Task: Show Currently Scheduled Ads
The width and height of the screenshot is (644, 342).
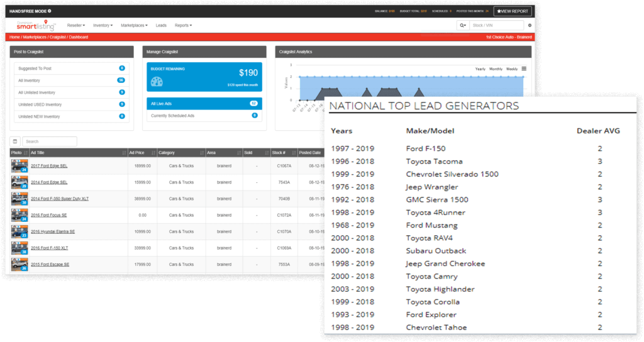Action: tap(204, 116)
